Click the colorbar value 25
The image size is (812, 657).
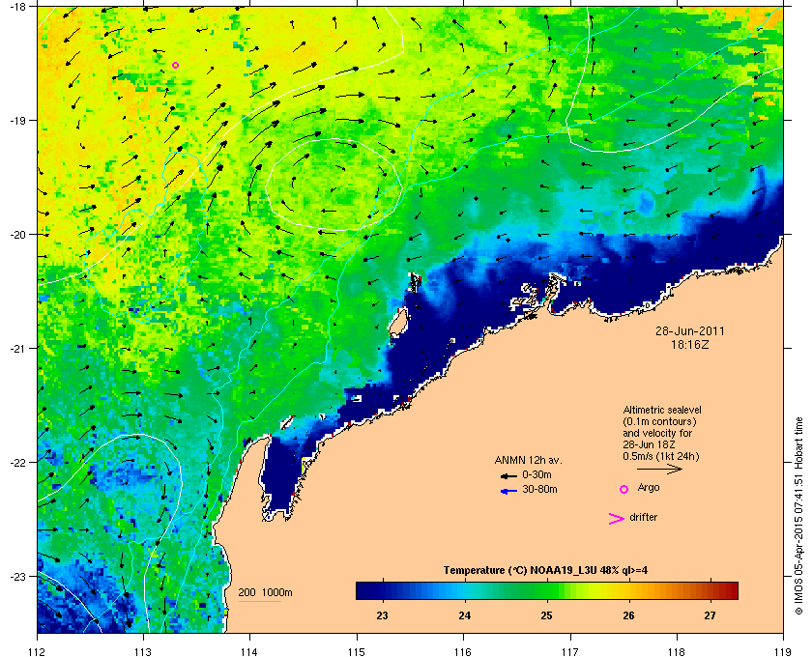(x=546, y=615)
